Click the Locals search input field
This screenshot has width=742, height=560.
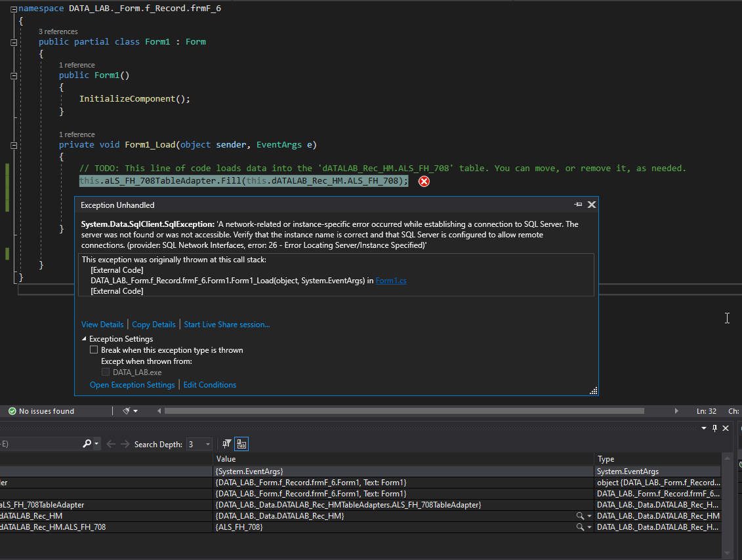40,444
